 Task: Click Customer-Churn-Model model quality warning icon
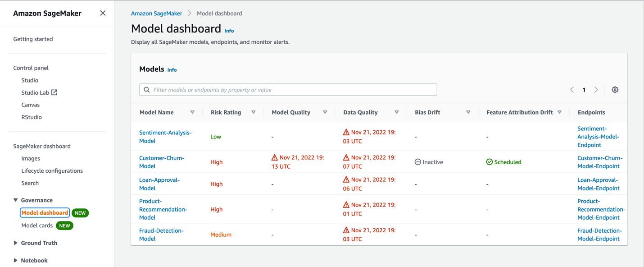coord(275,157)
